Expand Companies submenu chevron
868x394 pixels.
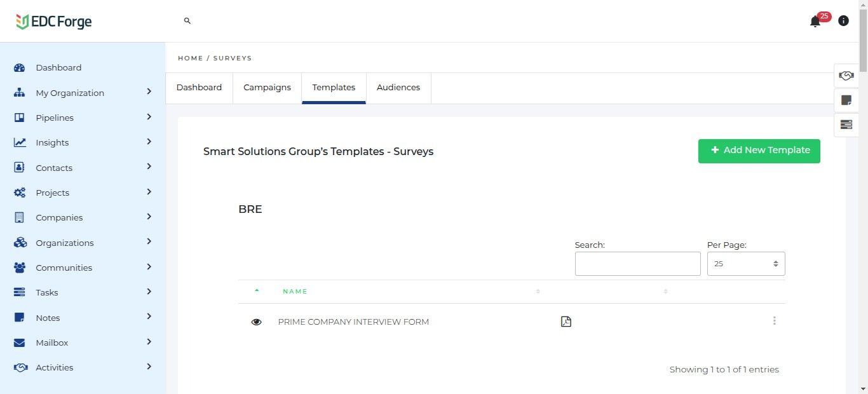tap(149, 217)
